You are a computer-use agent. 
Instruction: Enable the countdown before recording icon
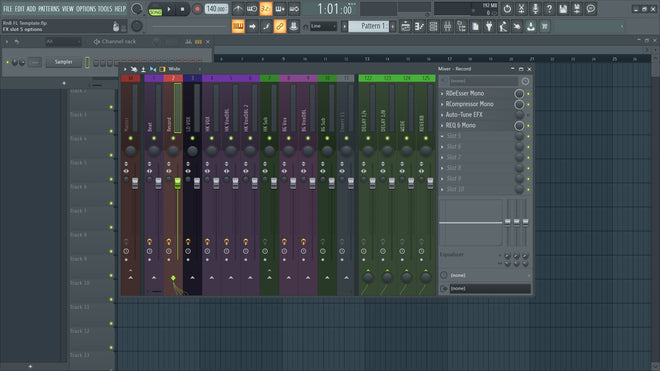click(x=266, y=9)
